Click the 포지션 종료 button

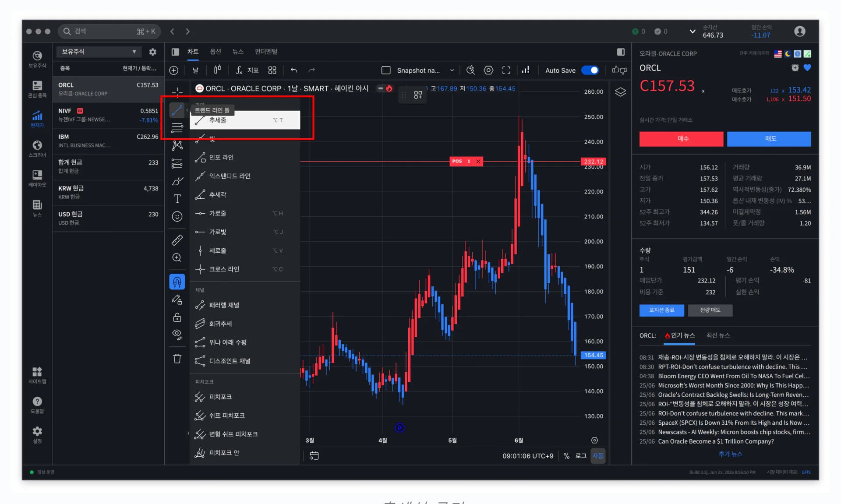point(661,310)
